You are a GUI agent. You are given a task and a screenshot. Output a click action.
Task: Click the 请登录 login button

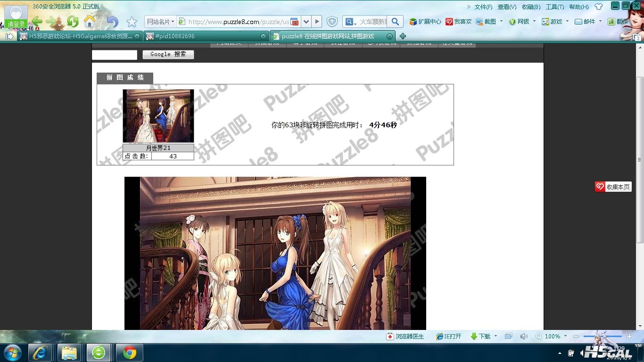click(16, 24)
